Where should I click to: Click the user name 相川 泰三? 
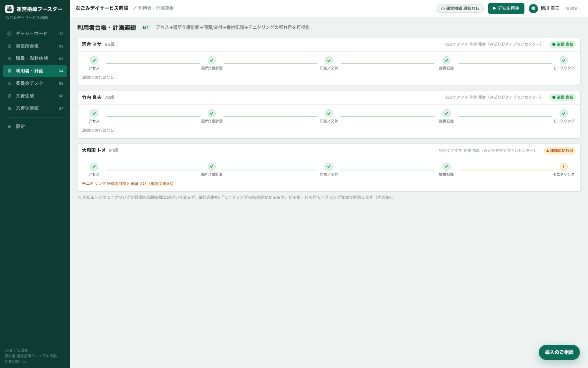550,8
